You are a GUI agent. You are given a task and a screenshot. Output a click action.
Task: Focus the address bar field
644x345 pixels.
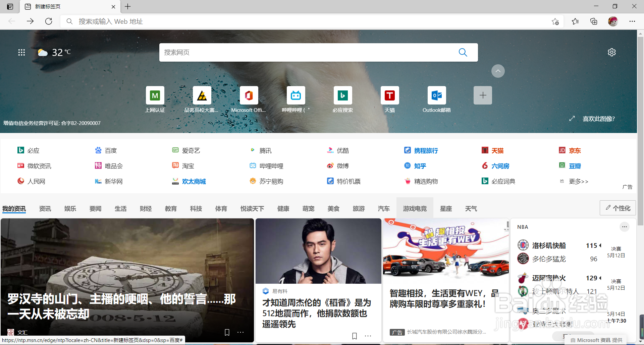(x=312, y=21)
